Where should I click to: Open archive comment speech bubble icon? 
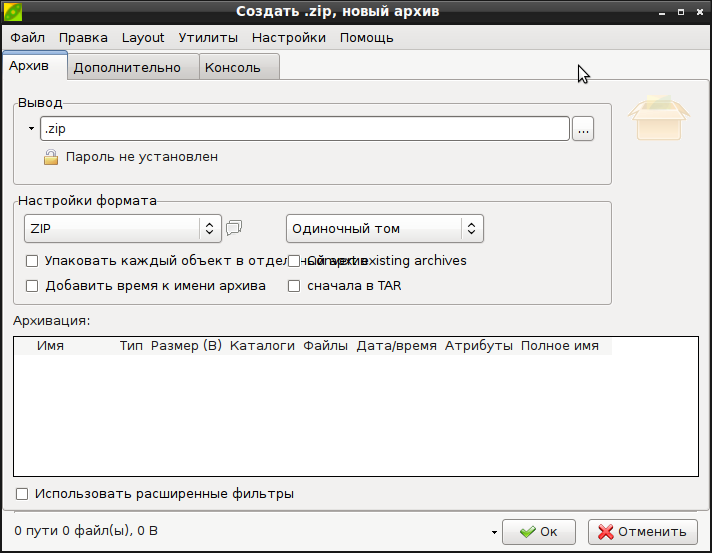(234, 227)
